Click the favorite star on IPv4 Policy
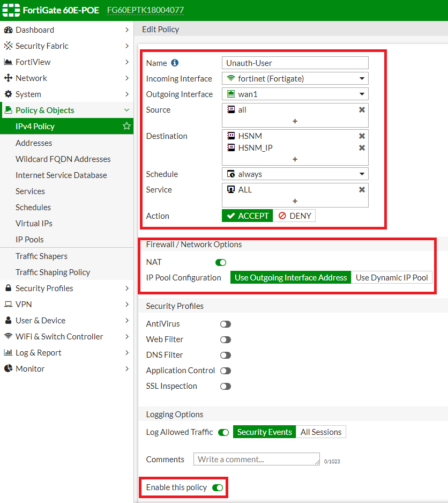448x503 pixels. 126,127
